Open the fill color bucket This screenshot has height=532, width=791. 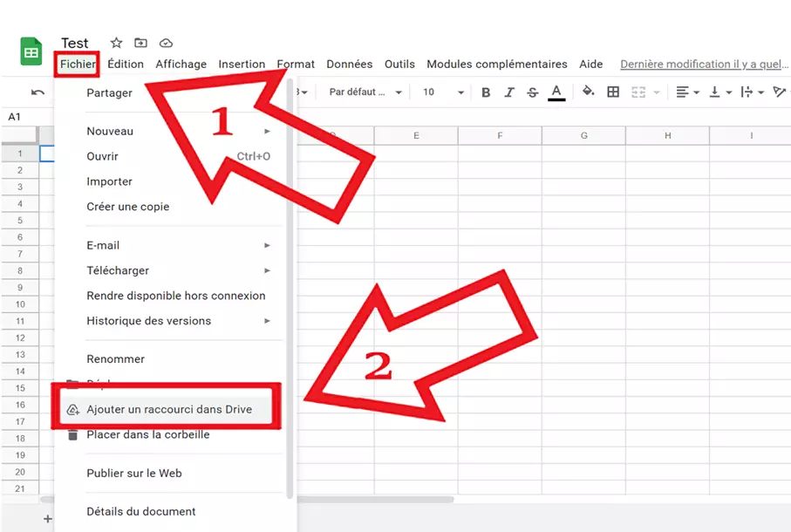coord(588,92)
